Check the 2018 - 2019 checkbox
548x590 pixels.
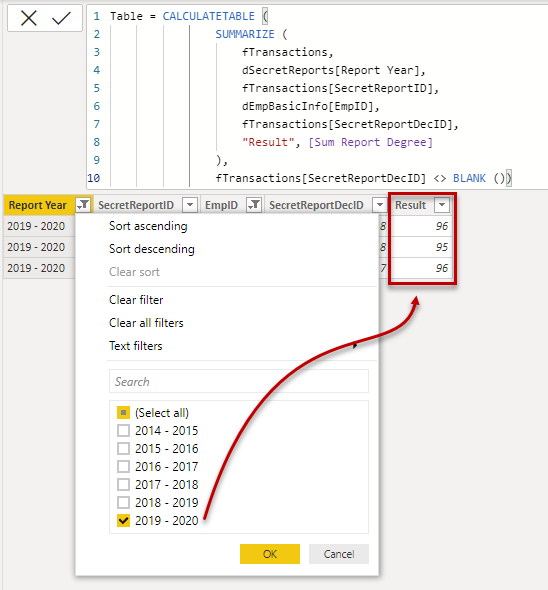[x=123, y=503]
